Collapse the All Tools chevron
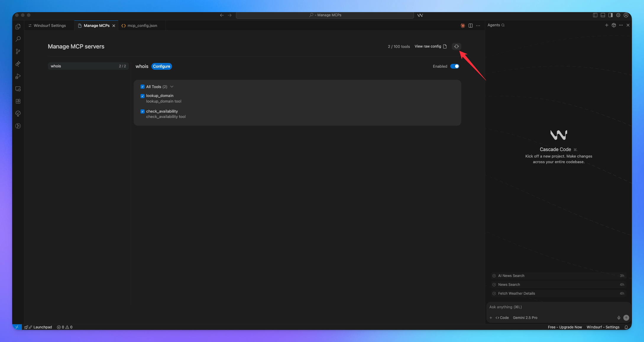 click(172, 87)
